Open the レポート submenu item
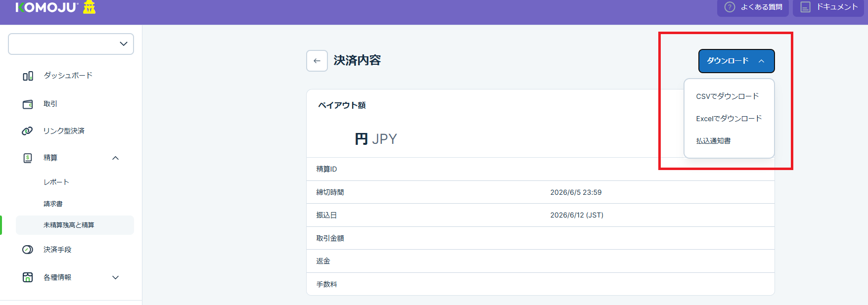This screenshot has width=868, height=305. [56, 182]
